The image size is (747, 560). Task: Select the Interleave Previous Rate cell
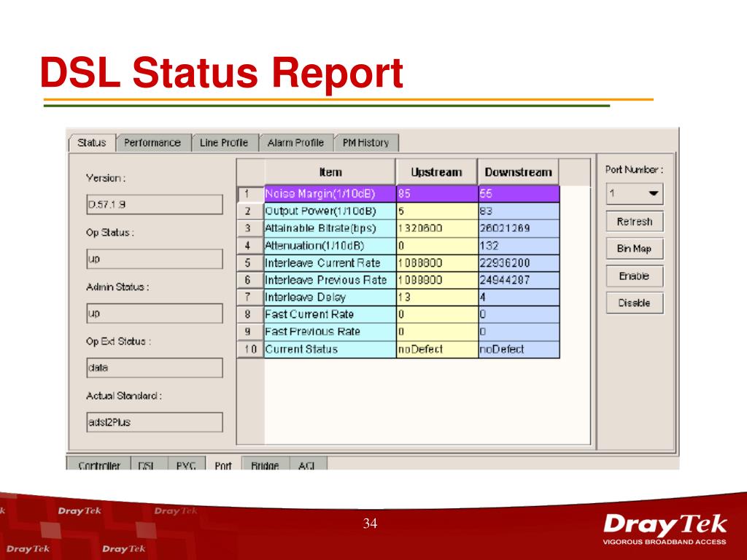coord(330,280)
